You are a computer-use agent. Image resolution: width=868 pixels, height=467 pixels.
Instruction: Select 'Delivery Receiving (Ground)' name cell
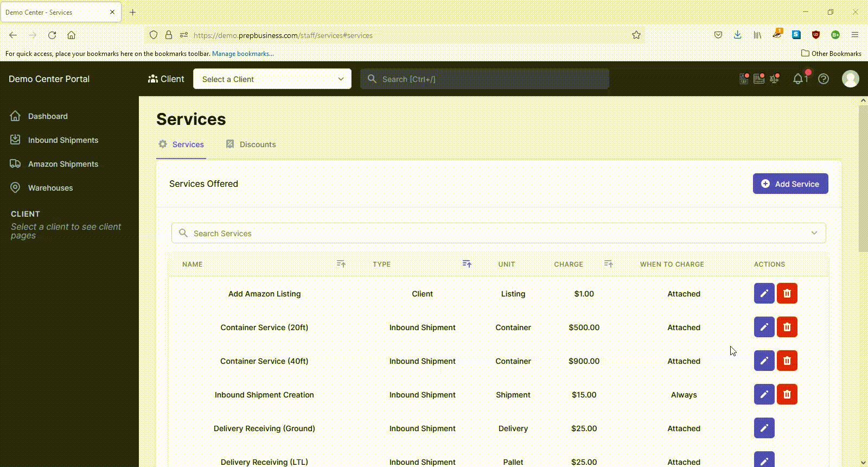click(x=264, y=428)
